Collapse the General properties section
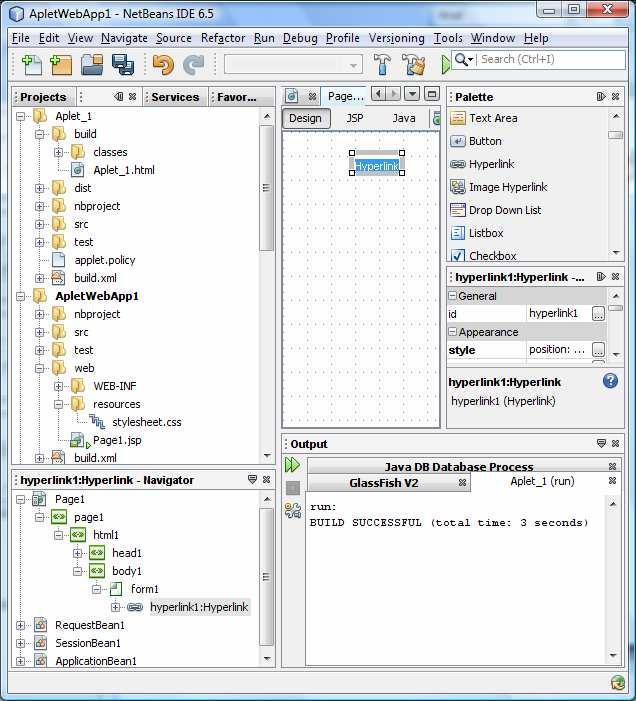 click(452, 296)
